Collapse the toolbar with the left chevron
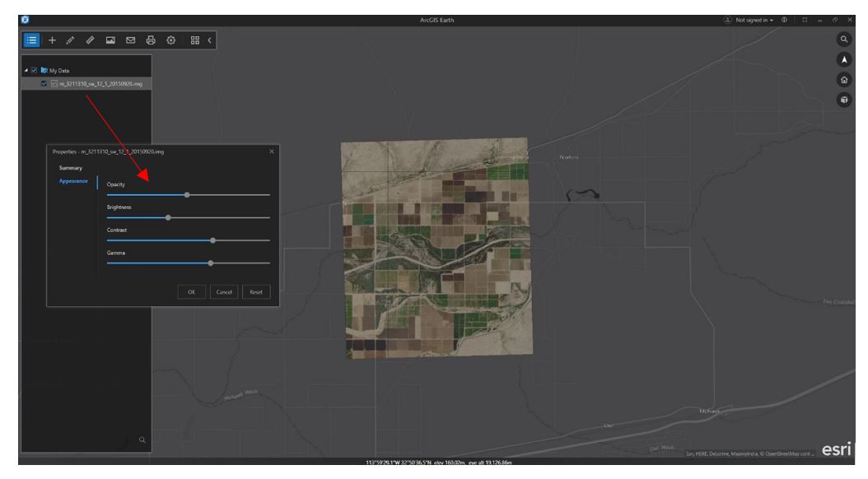The width and height of the screenshot is (868, 479). [x=209, y=40]
